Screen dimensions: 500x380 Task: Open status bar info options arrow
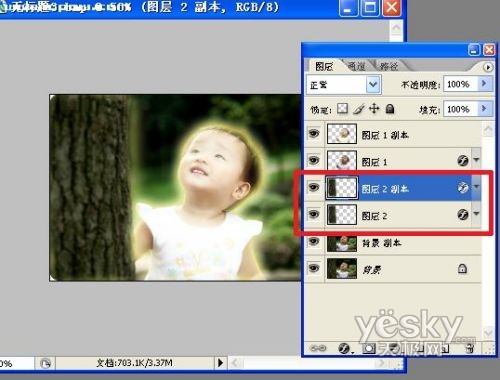[x=220, y=362]
